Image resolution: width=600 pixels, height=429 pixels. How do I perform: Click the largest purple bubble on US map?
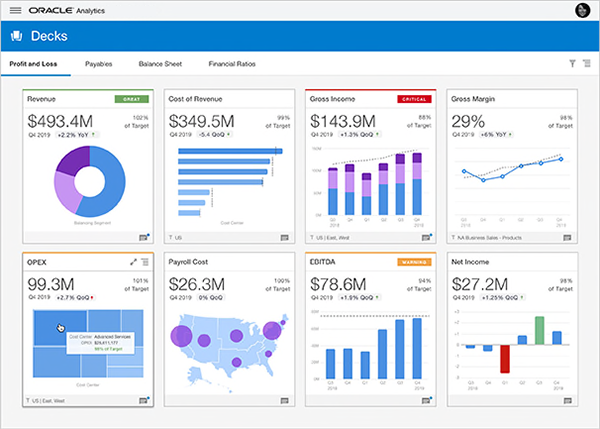coord(181,336)
